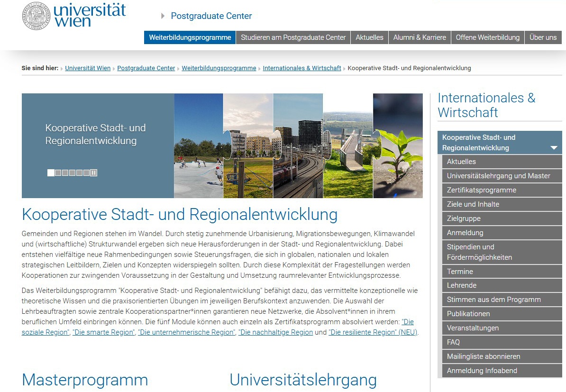Viewport: 566px width, 392px height.
Task: Click Internationales & Wirtschaft breadcrumb link
Action: [301, 68]
